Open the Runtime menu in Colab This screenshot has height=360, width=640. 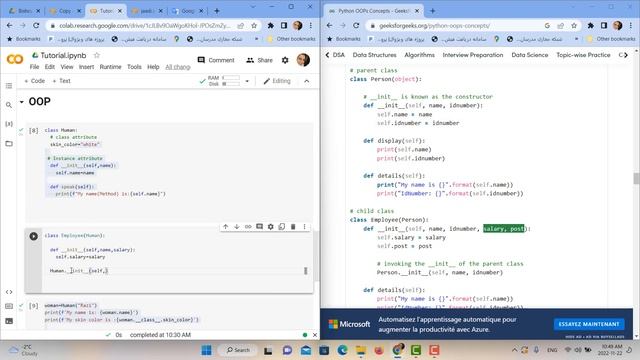coord(110,67)
